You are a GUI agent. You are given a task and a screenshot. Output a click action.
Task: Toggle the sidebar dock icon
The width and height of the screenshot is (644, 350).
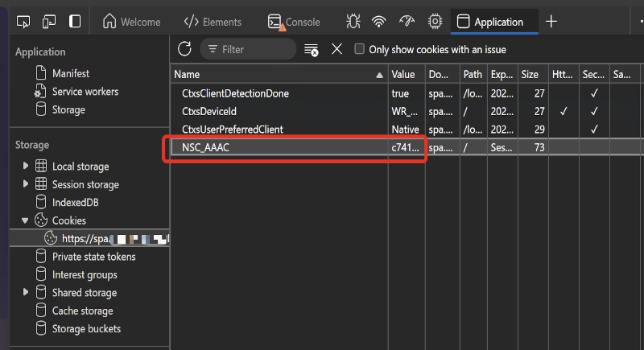coord(75,22)
